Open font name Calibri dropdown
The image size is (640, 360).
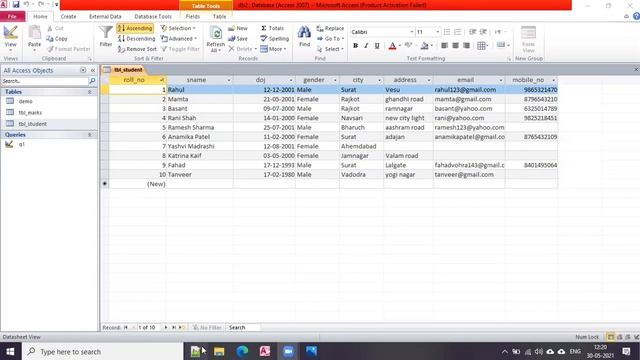pyautogui.click(x=412, y=32)
